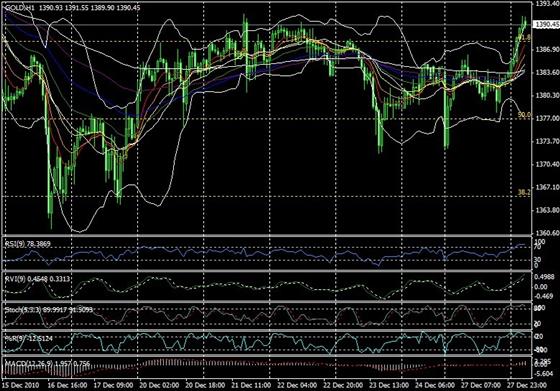Click the 20 Dec 18:00 time label
Image resolution: width=560 pixels, height=391 pixels.
point(205,386)
